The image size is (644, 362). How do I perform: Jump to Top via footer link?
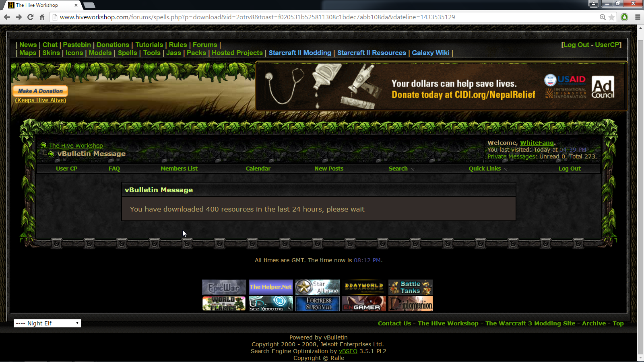pyautogui.click(x=618, y=323)
